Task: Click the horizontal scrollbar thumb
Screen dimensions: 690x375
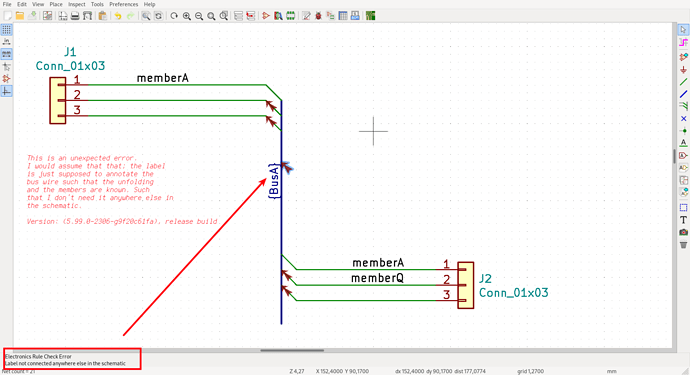Action: pos(292,350)
